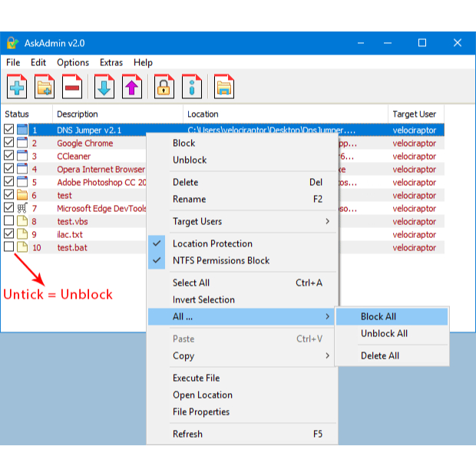Image resolution: width=476 pixels, height=476 pixels.
Task: Click the blue plus Add File toolbar icon
Action: click(17, 87)
